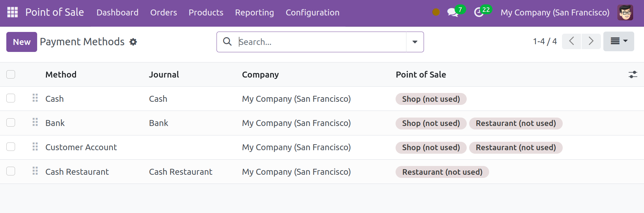Image resolution: width=644 pixels, height=213 pixels.
Task: Open the Customer Account payment method
Action: [x=81, y=147]
